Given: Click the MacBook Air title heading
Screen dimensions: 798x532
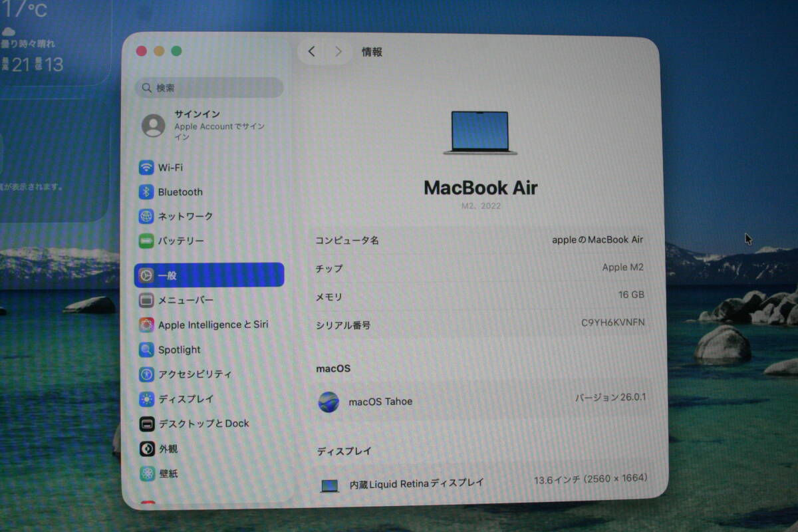Looking at the screenshot, I should (480, 188).
